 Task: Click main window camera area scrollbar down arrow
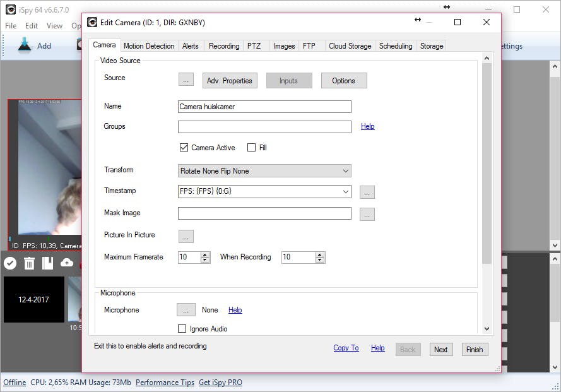click(555, 245)
